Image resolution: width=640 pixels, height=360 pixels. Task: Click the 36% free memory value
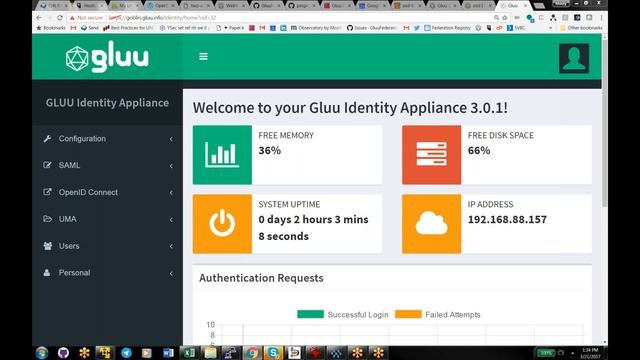pyautogui.click(x=270, y=151)
